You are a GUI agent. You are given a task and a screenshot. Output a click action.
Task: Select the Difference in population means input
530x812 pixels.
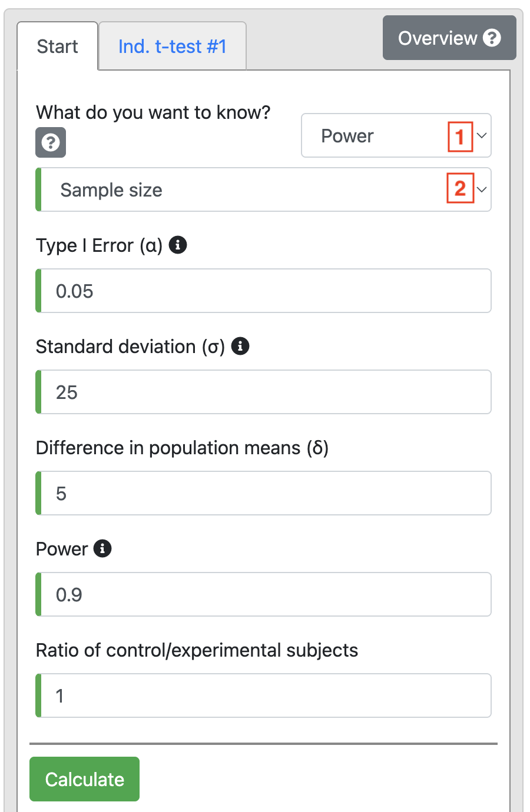(265, 494)
